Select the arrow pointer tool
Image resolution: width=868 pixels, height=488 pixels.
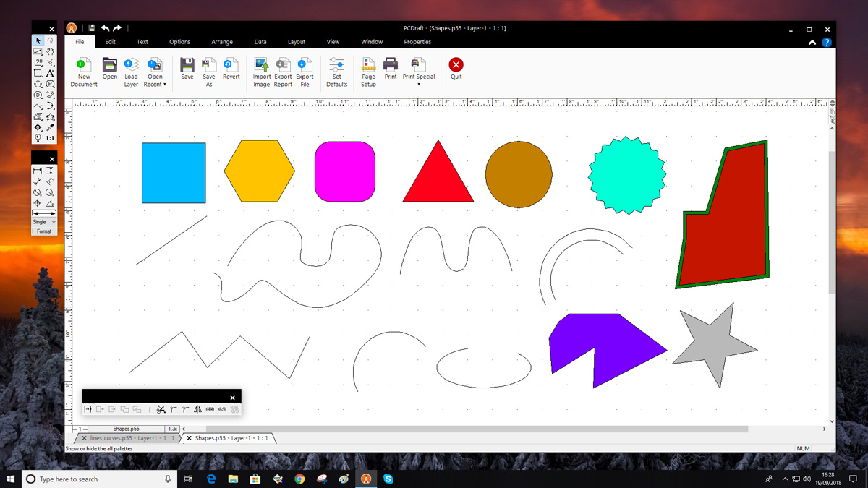[x=38, y=41]
